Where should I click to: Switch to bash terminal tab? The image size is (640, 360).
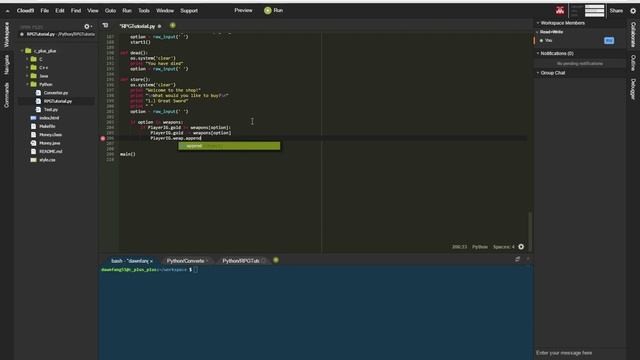[x=129, y=261]
